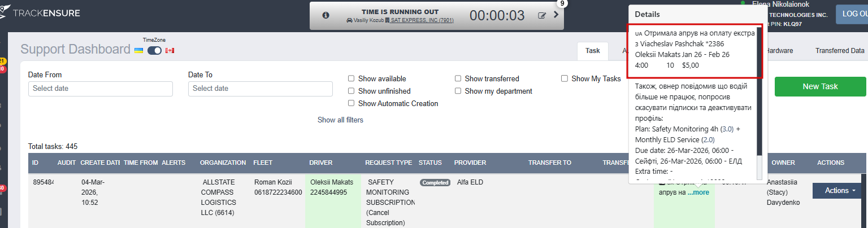Open the Actions dropdown for task row
The height and width of the screenshot is (228, 868).
836,191
